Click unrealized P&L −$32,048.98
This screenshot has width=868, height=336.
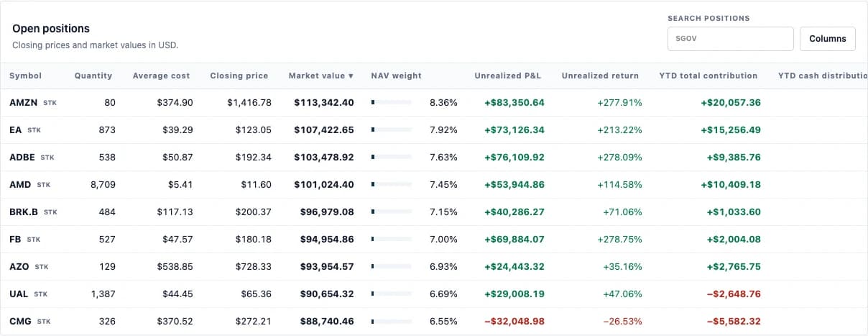pos(514,322)
